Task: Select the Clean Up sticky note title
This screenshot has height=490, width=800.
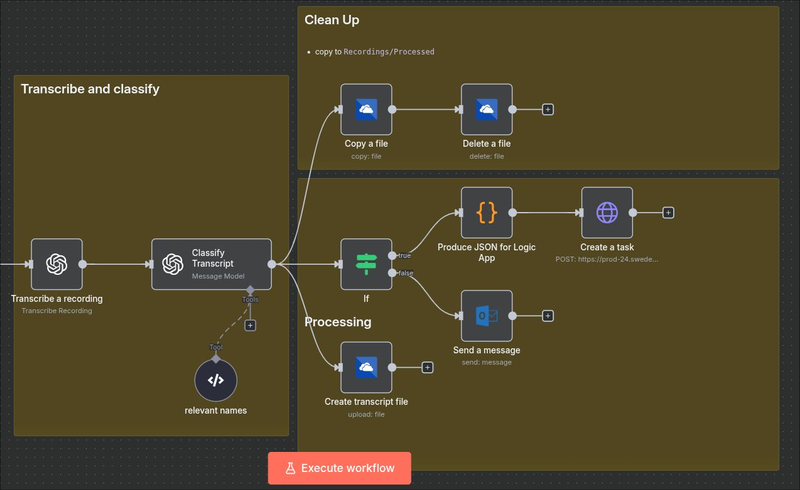Action: (332, 20)
